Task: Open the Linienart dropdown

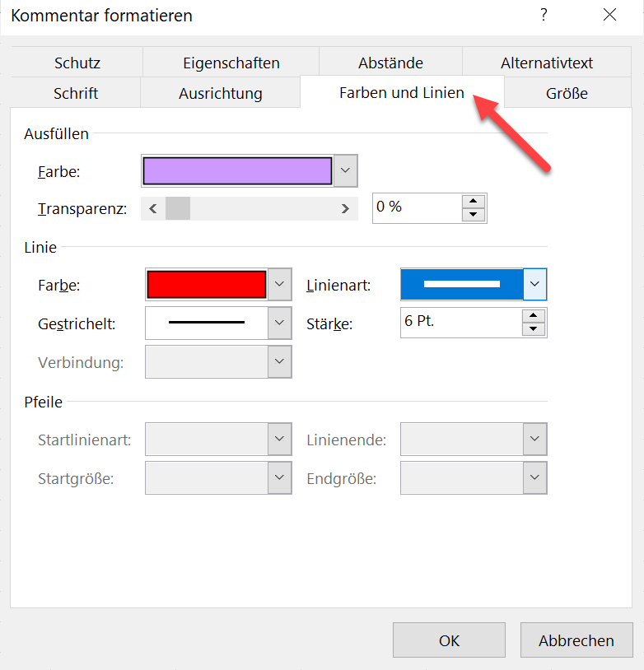Action: point(534,284)
